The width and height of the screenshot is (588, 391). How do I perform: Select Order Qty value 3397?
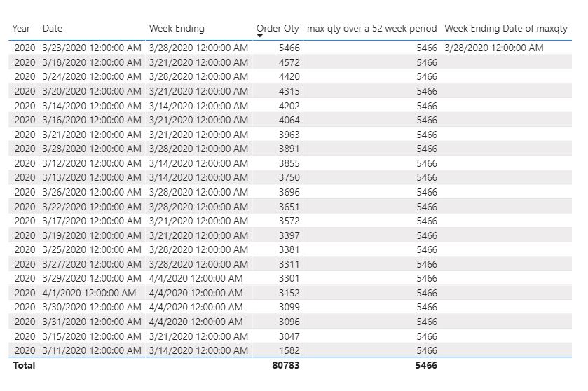289,236
